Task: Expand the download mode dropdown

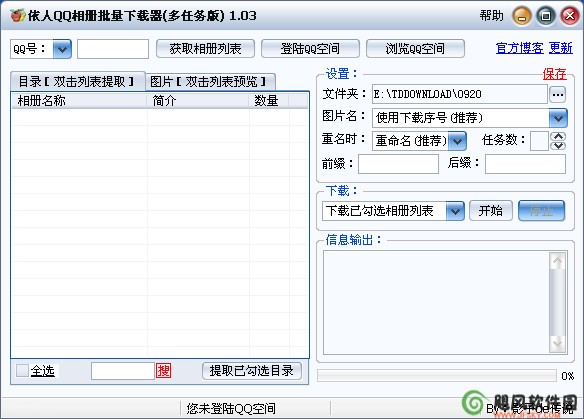Action: click(x=455, y=211)
